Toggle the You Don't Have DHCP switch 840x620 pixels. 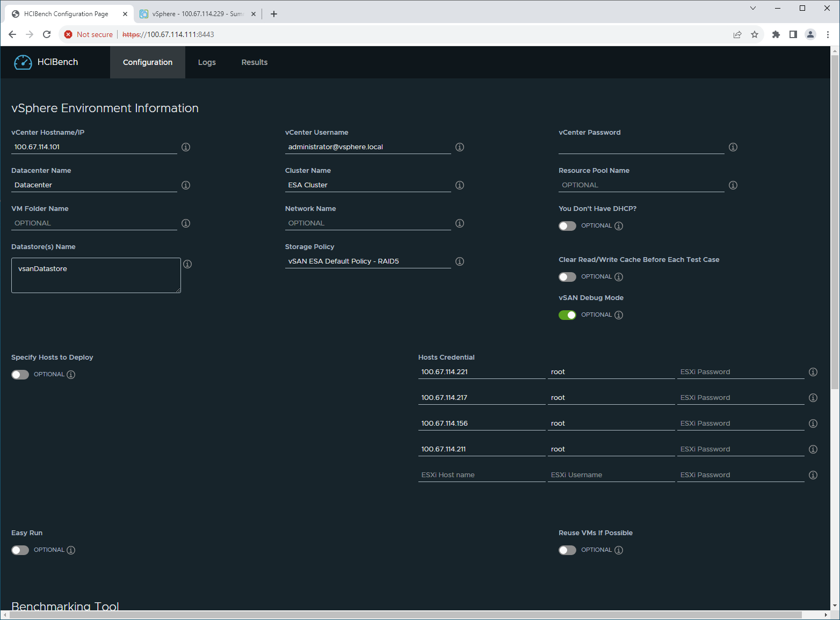click(x=567, y=226)
